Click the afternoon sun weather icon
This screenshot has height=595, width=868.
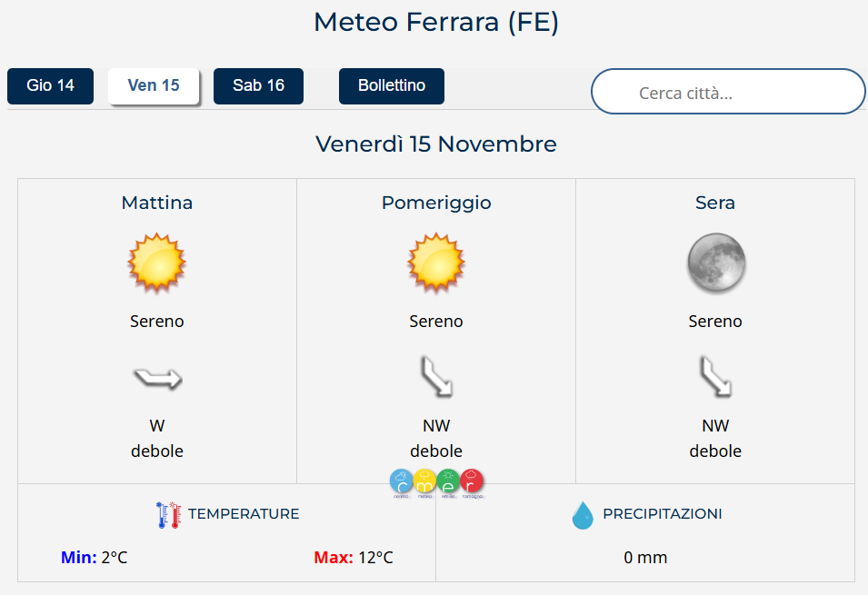click(x=436, y=263)
